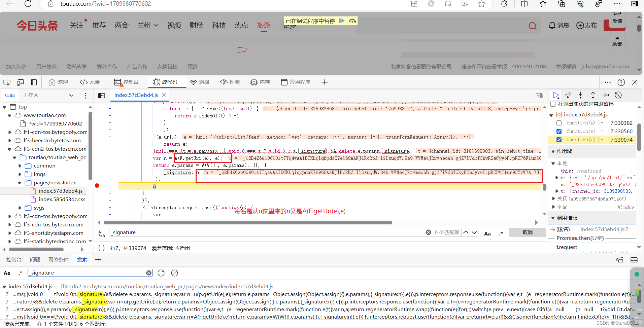Go to next search match

coord(474,232)
